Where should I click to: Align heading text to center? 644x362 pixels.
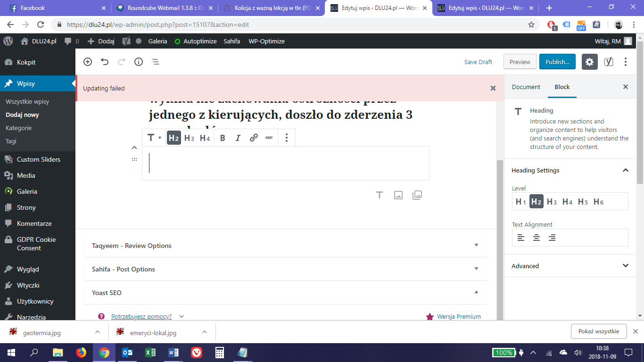point(536,238)
